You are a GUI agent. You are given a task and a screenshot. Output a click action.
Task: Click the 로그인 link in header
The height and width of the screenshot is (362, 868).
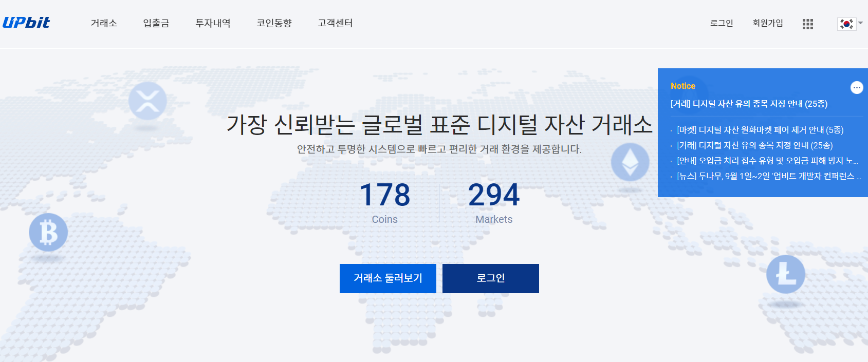[722, 23]
